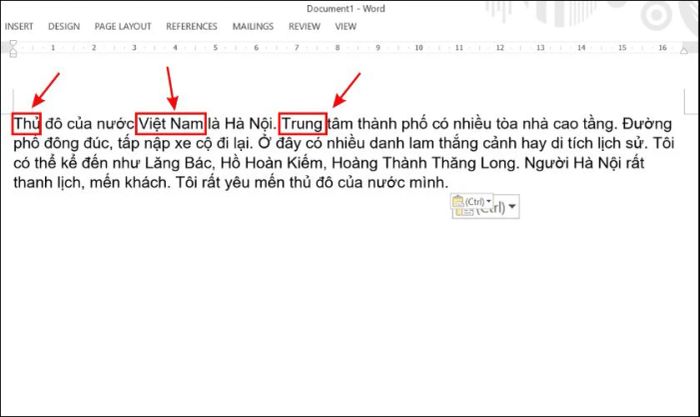This screenshot has height=417, width=700.
Task: Click the ruler at the 8 mark
Action: [x=337, y=47]
